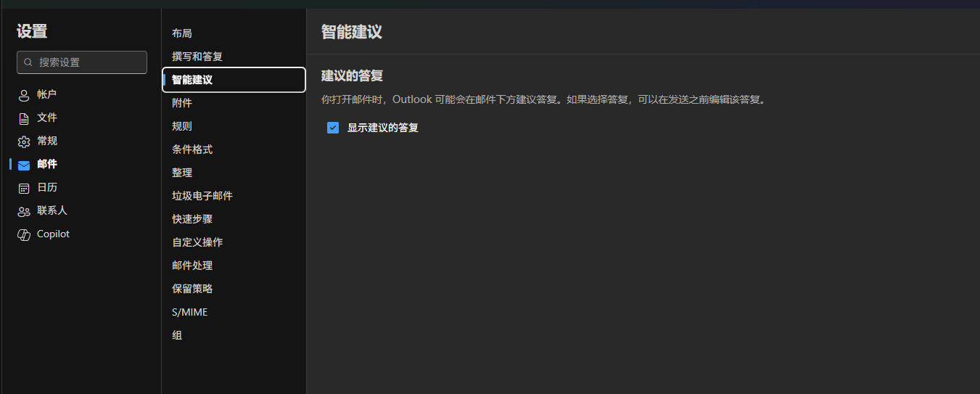Go to 撰写和答复 settings
This screenshot has height=394, width=980.
(234, 57)
